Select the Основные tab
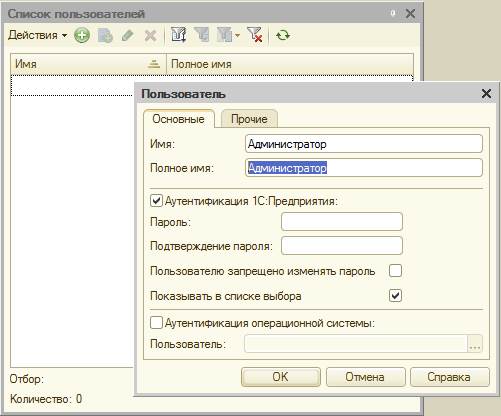Viewport: 501px width, 416px height. (178, 119)
